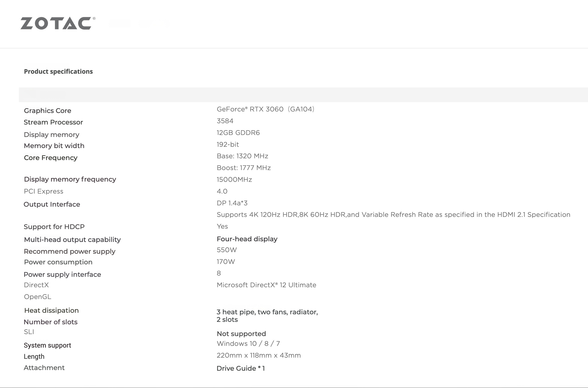Click the ZOTAC logo

click(x=58, y=23)
